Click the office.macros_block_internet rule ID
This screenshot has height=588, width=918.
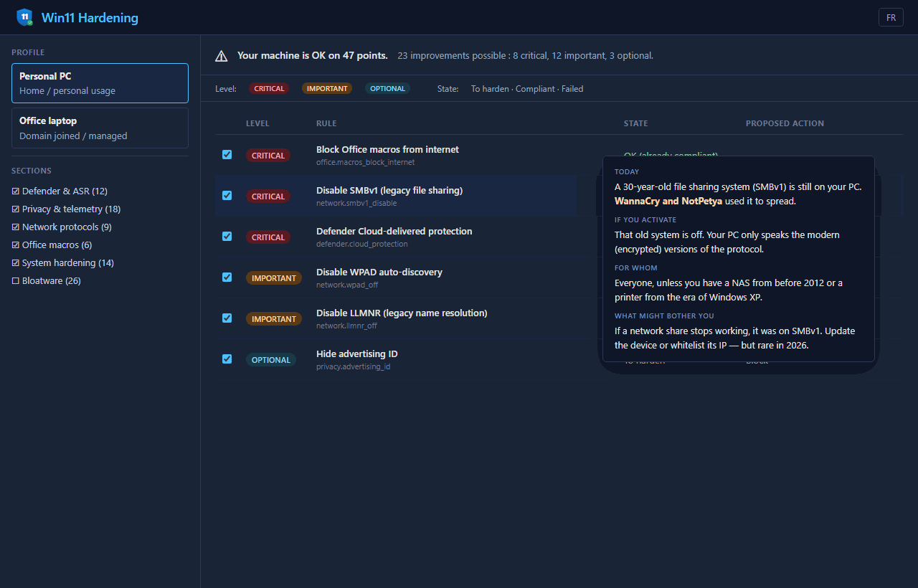[366, 163]
